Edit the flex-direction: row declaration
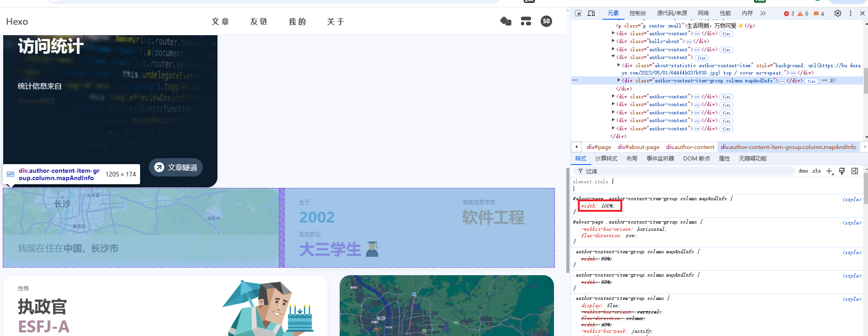 coord(609,236)
